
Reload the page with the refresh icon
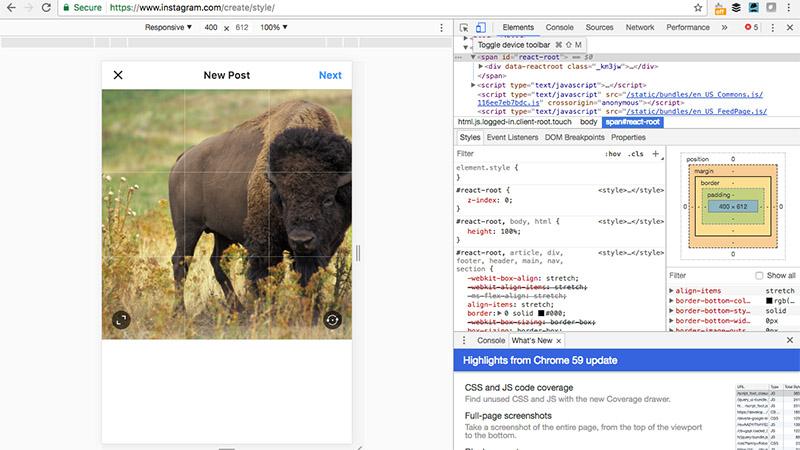(x=48, y=8)
